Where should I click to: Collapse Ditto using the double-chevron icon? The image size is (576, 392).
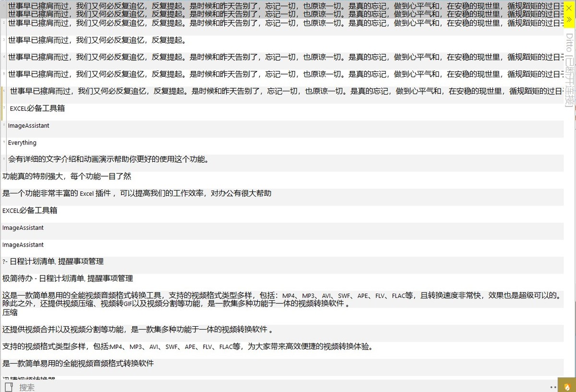tap(569, 20)
